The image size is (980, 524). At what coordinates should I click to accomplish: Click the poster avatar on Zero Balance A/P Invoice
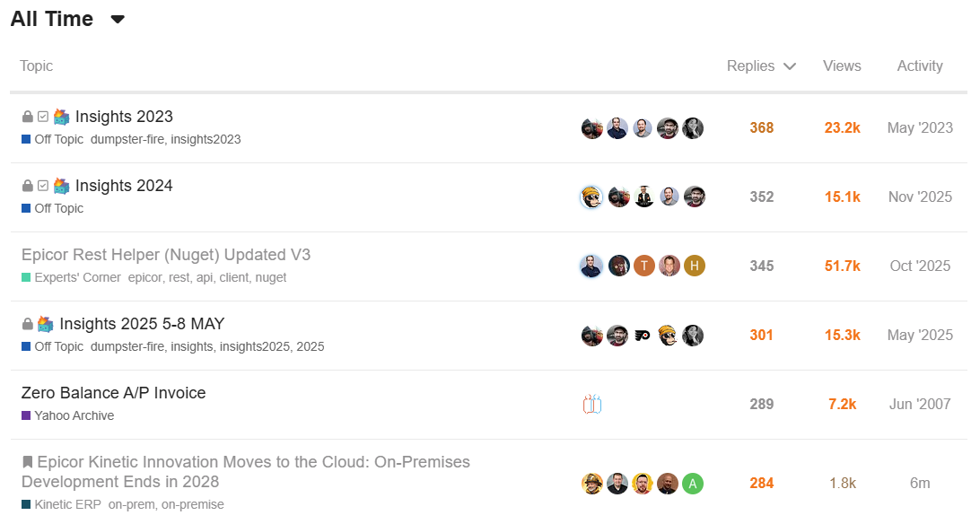coord(591,405)
